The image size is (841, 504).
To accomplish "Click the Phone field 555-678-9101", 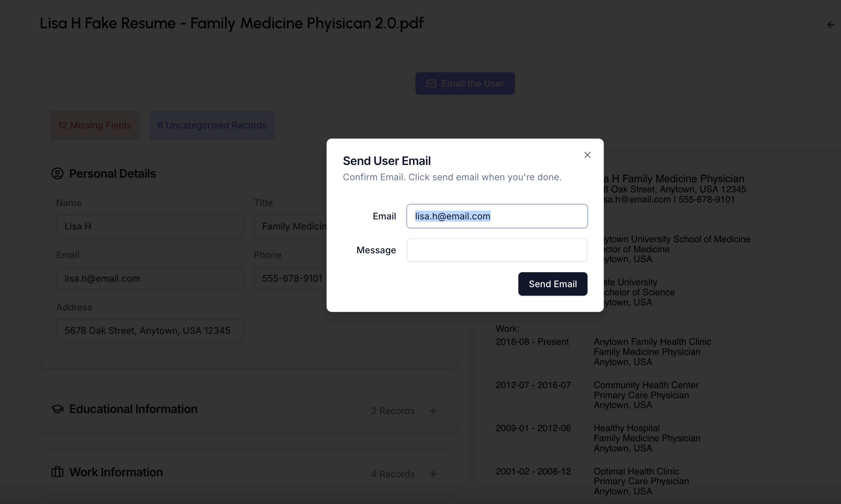I will click(291, 278).
